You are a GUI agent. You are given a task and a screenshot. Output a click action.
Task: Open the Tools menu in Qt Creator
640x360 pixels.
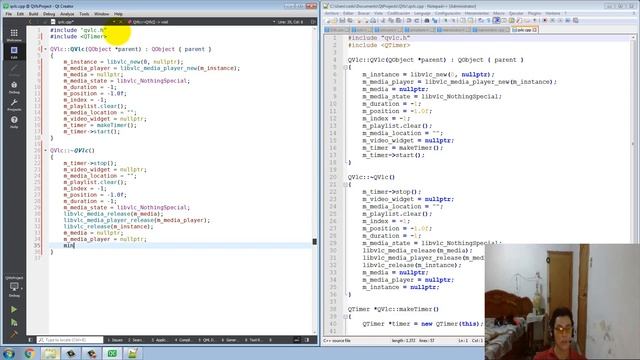[x=84, y=14]
